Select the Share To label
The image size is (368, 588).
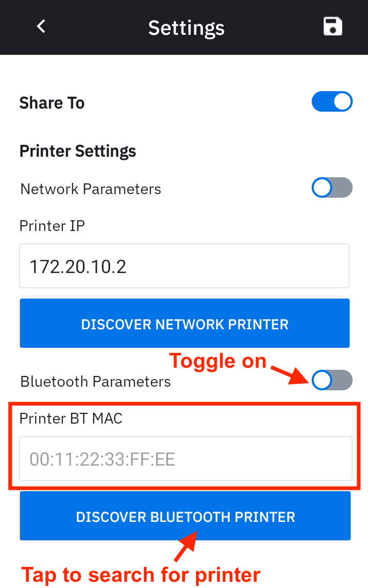coord(52,103)
